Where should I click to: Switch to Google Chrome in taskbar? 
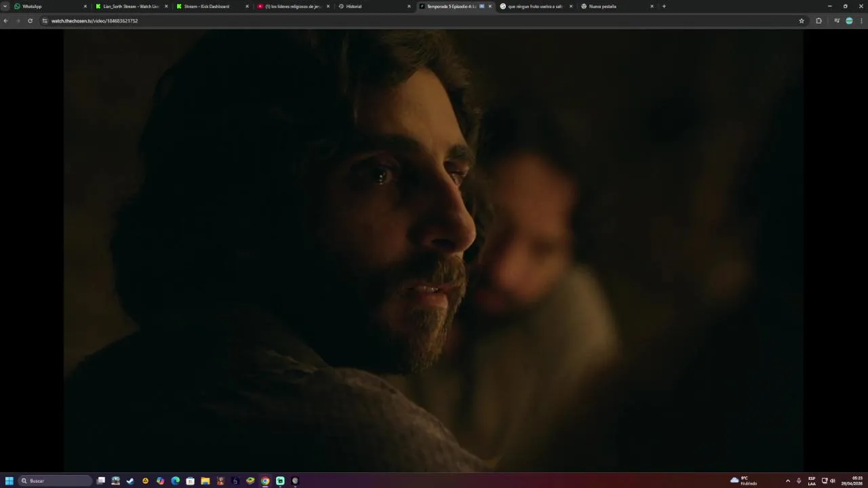[265, 481]
